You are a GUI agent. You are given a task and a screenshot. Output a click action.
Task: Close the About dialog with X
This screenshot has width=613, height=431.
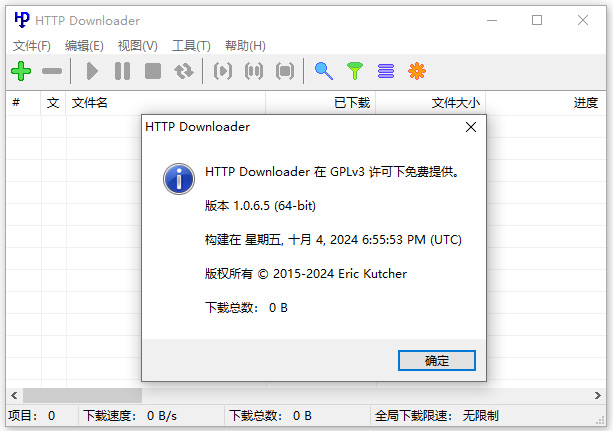coord(471,127)
